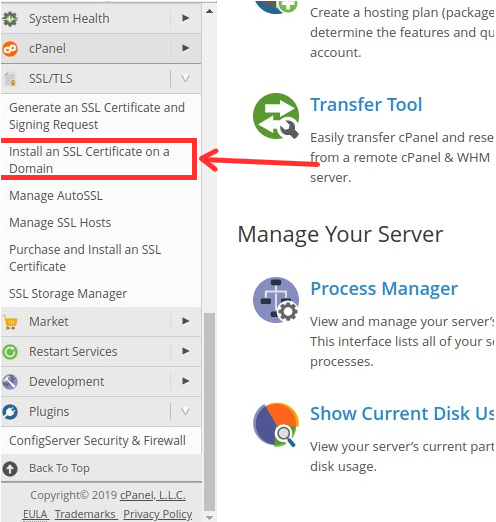This screenshot has height=522, width=496.
Task: Open Manage AutoSSL
Action: (56, 196)
